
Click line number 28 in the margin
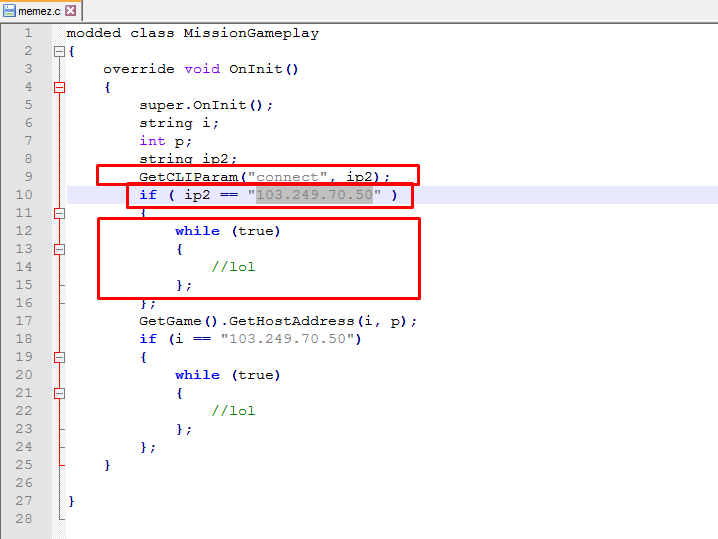24,519
